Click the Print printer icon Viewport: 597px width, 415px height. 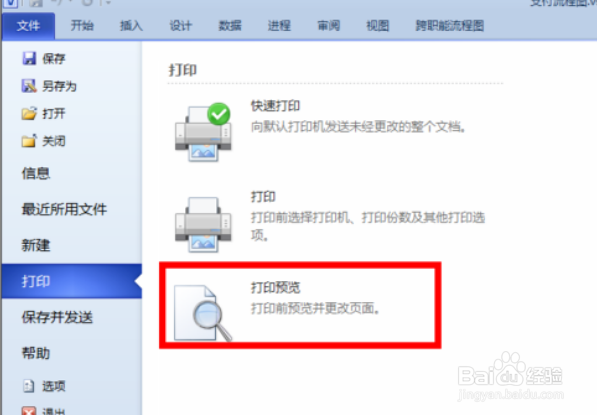click(203, 224)
